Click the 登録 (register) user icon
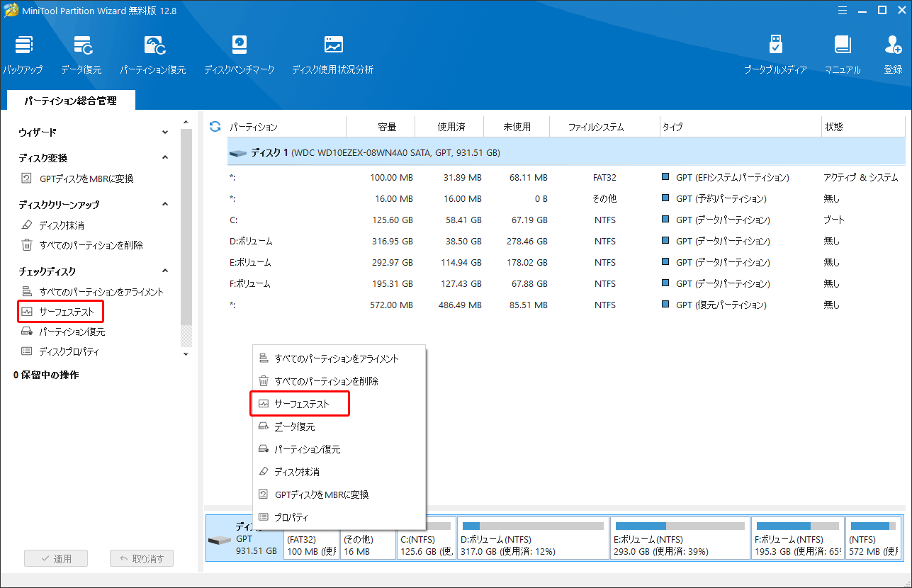The width and height of the screenshot is (912, 588). [x=893, y=55]
